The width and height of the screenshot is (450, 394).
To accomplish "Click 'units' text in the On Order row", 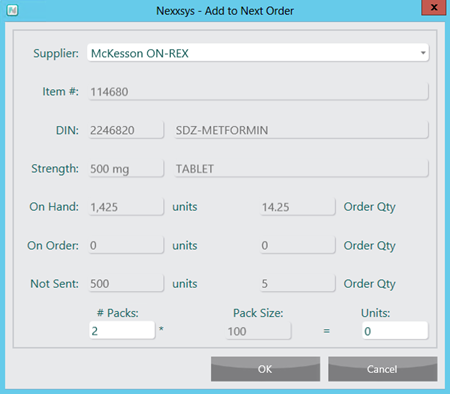I will pyautogui.click(x=185, y=246).
